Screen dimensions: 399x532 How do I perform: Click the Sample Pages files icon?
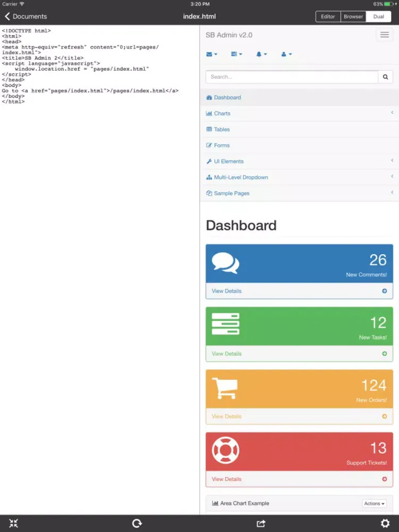click(x=209, y=194)
